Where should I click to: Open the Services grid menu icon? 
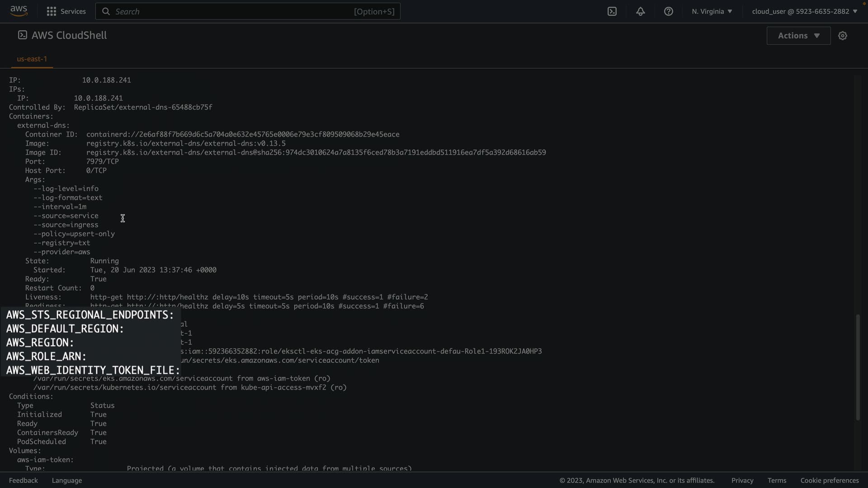pos(52,11)
